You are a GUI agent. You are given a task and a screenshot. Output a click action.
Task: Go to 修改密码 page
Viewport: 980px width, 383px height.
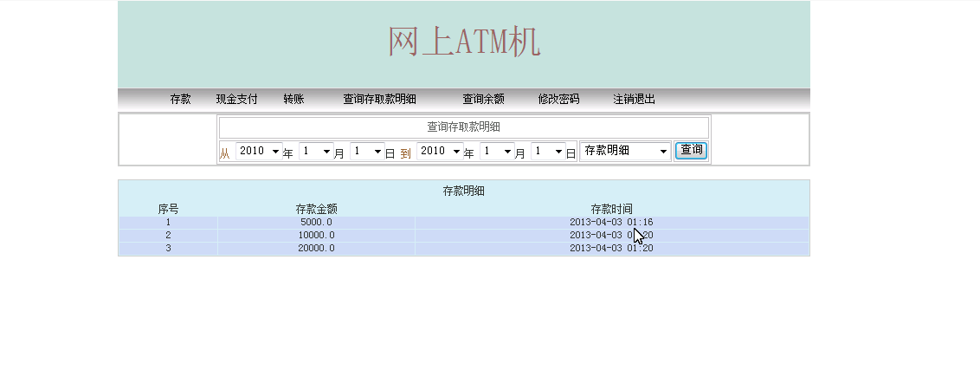pyautogui.click(x=558, y=99)
